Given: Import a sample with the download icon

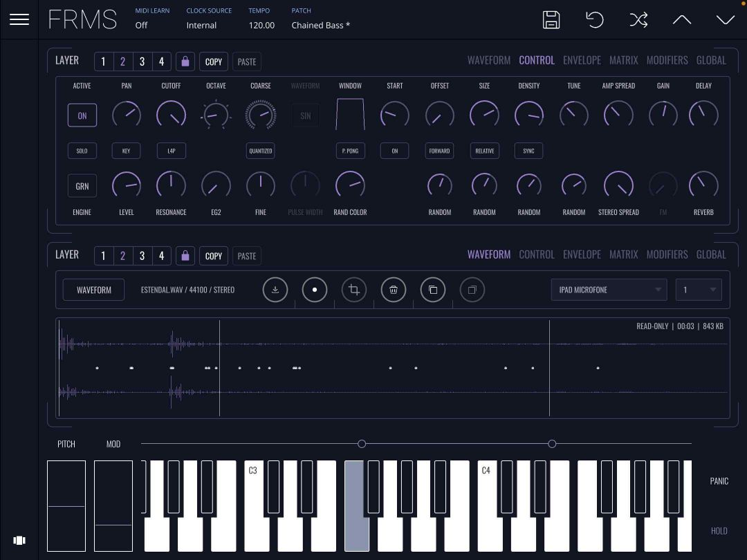Looking at the screenshot, I should coord(275,290).
